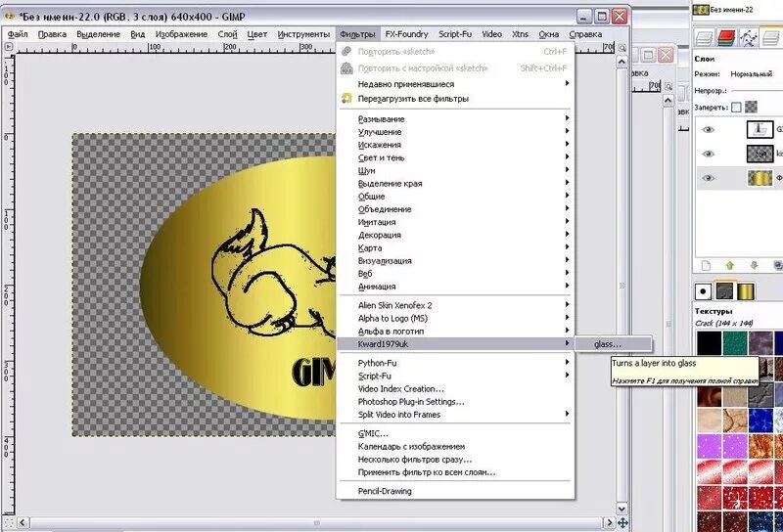This screenshot has width=783, height=532.
Task: Expand the Размывание submenu
Action: tap(455, 118)
